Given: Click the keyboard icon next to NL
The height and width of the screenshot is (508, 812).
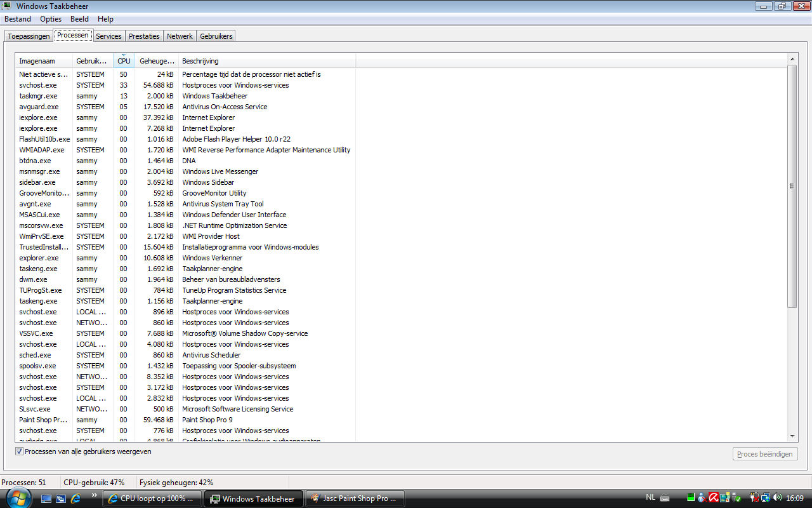Looking at the screenshot, I should coord(665,498).
